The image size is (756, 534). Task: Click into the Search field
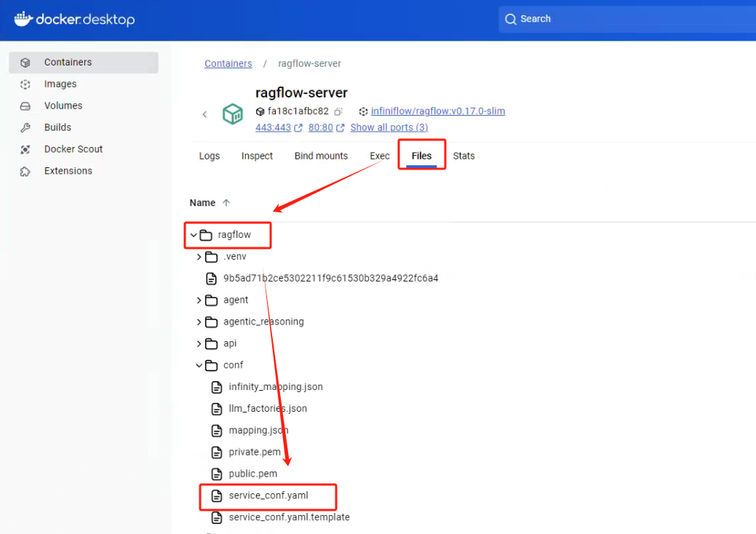click(x=626, y=19)
